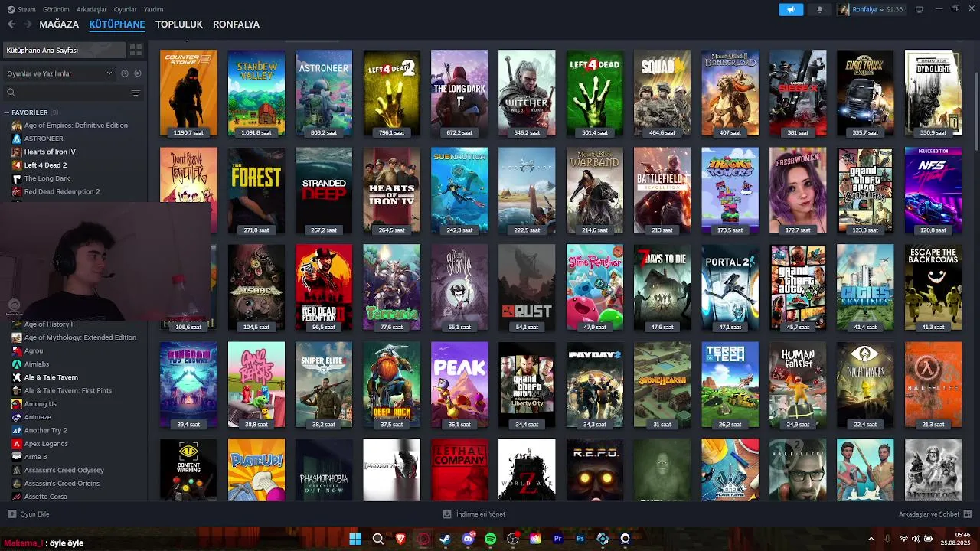980x551 pixels.
Task: Open the announcements megaphone button
Action: pyautogui.click(x=791, y=9)
